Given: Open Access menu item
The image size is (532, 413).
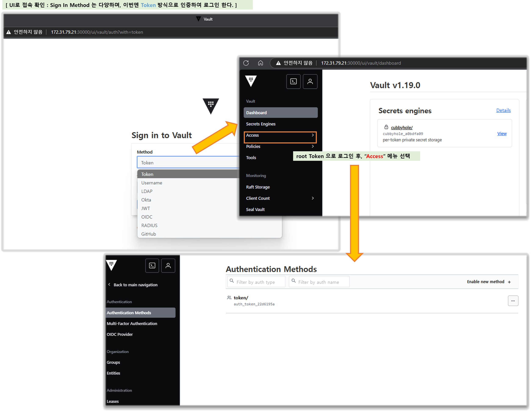Looking at the screenshot, I should (x=280, y=135).
